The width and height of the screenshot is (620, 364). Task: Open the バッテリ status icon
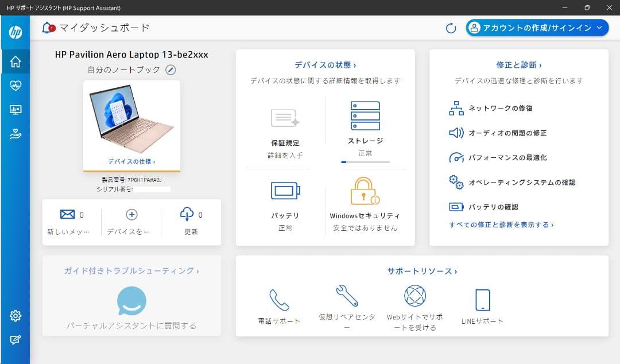pos(285,189)
